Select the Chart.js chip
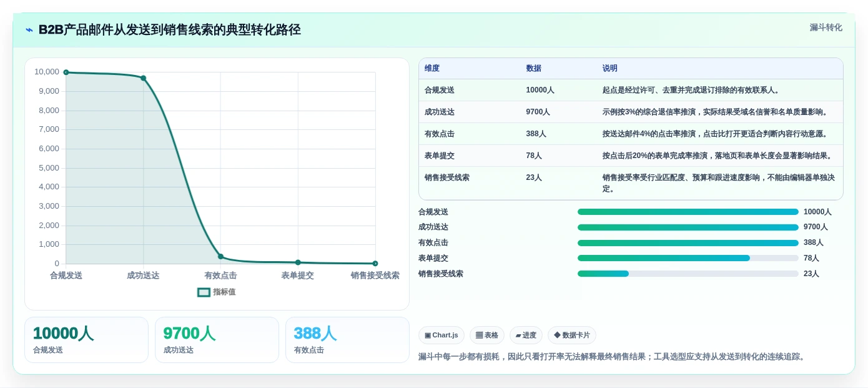This screenshot has width=868, height=388. [441, 335]
